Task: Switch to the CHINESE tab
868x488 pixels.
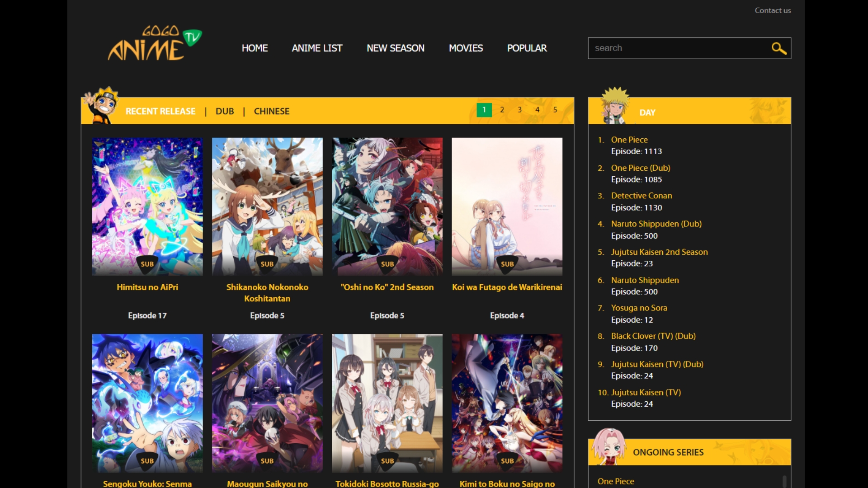Action: pos(272,111)
